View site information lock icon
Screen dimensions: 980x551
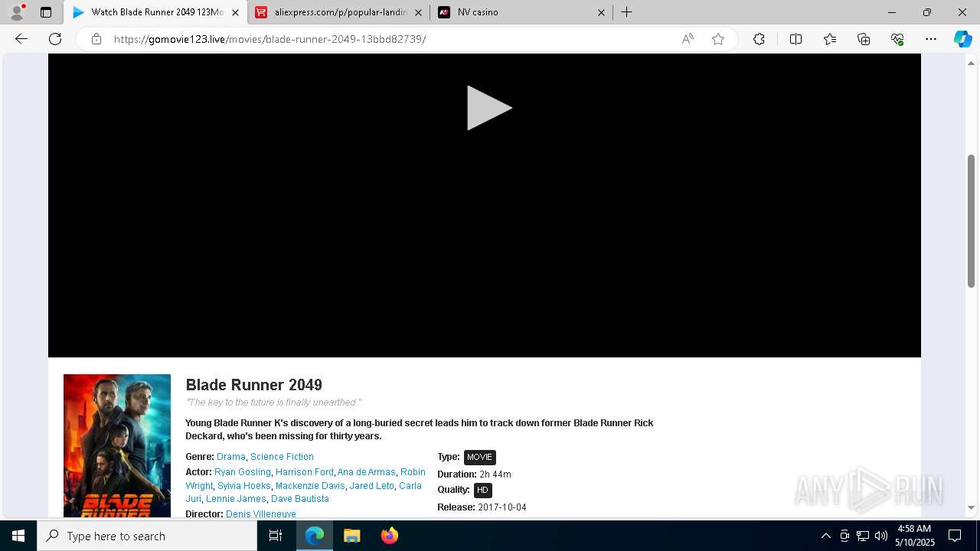click(x=96, y=39)
